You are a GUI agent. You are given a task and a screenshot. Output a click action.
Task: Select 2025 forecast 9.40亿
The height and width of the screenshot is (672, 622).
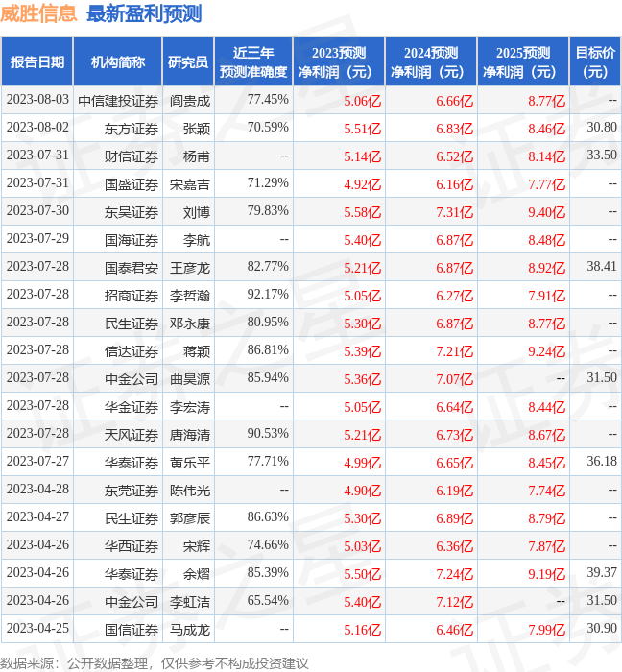click(x=546, y=212)
